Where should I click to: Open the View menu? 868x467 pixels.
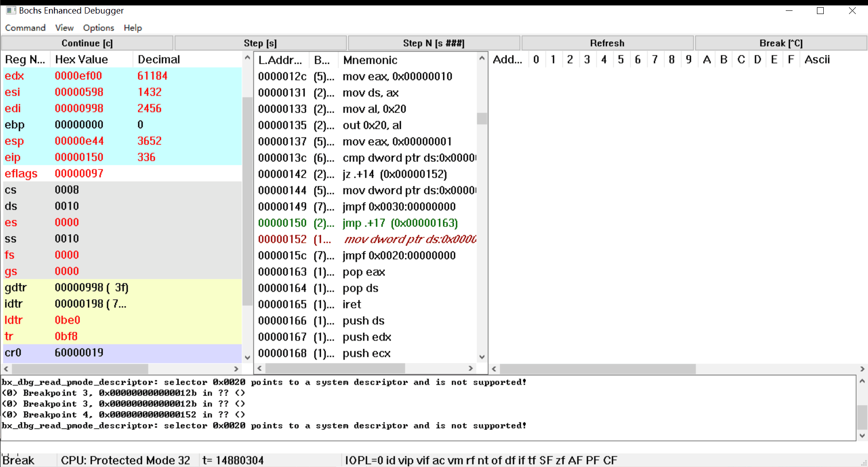[x=64, y=28]
